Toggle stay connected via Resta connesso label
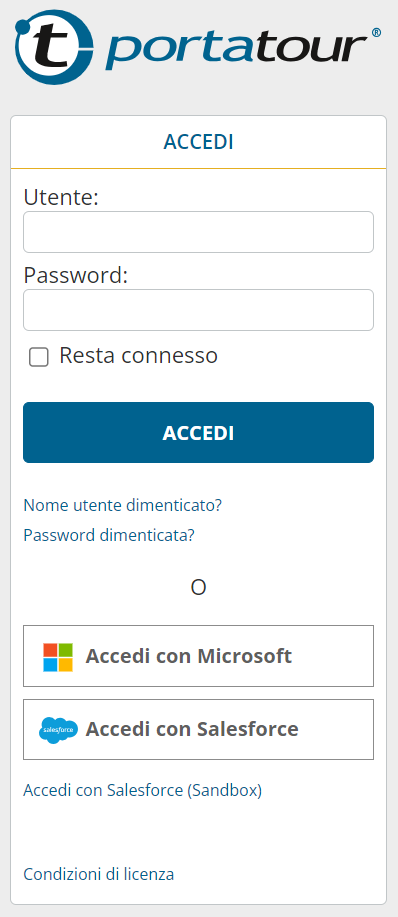This screenshot has height=917, width=398. click(x=139, y=356)
